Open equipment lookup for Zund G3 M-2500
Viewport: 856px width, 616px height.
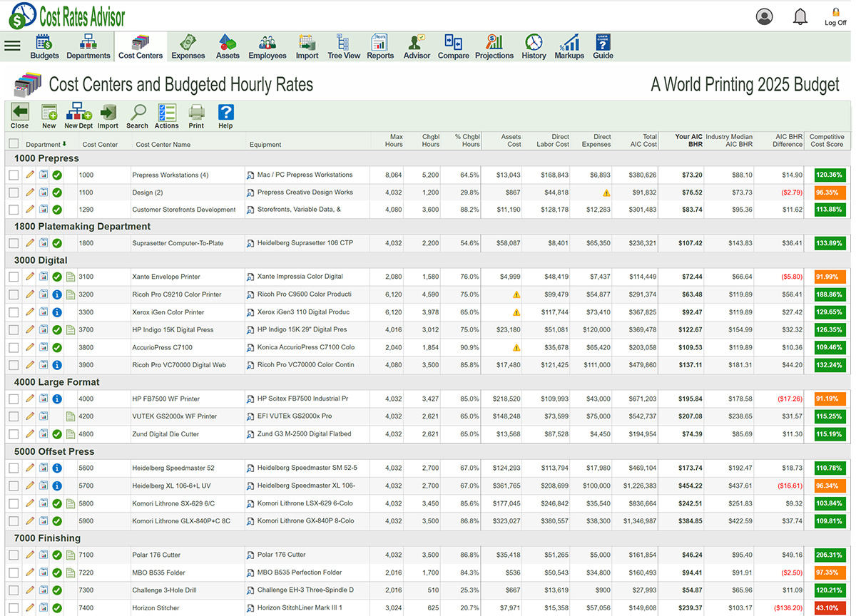pyautogui.click(x=250, y=434)
